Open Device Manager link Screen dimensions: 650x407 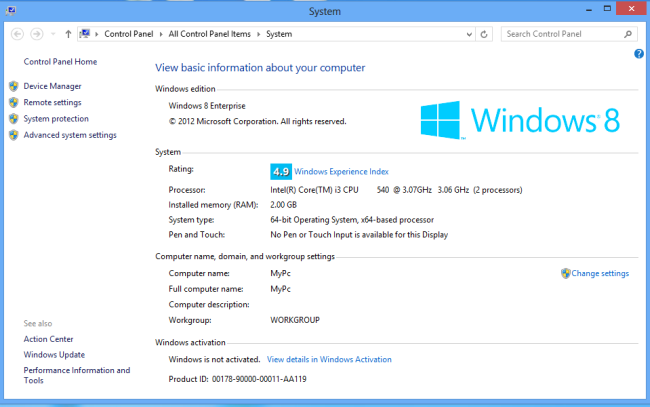[x=52, y=86]
